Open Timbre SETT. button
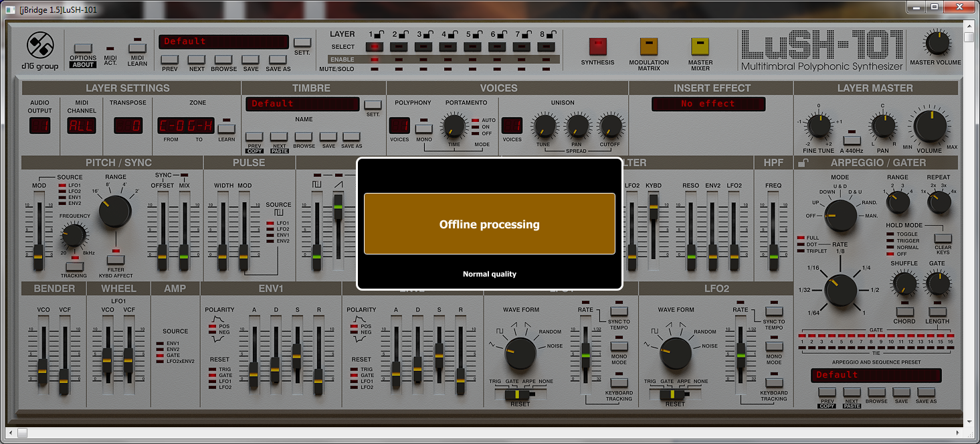 373,105
